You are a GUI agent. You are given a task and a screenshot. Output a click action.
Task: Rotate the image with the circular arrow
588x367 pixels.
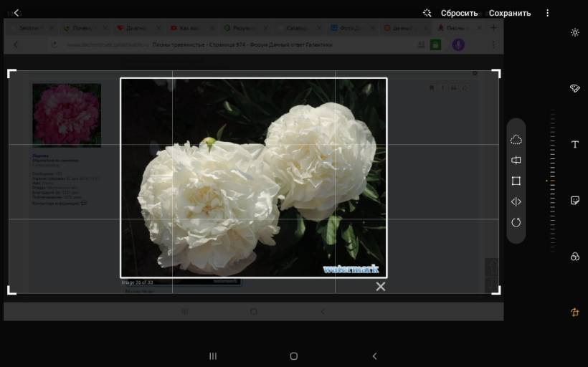[516, 223]
